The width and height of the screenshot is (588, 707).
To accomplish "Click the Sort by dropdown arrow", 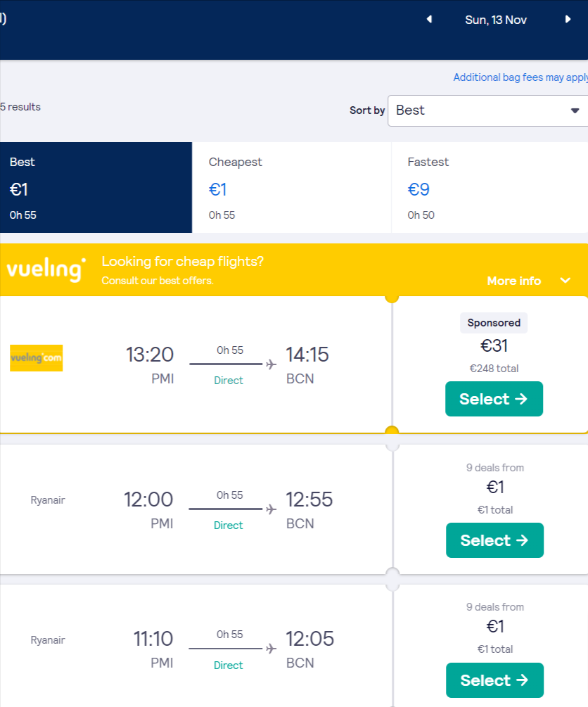I will pyautogui.click(x=575, y=111).
